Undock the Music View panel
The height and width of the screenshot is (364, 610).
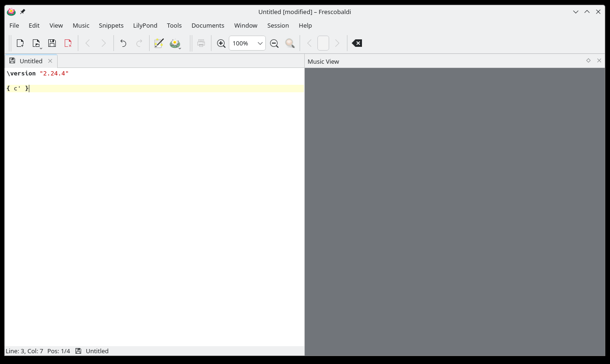pos(588,60)
